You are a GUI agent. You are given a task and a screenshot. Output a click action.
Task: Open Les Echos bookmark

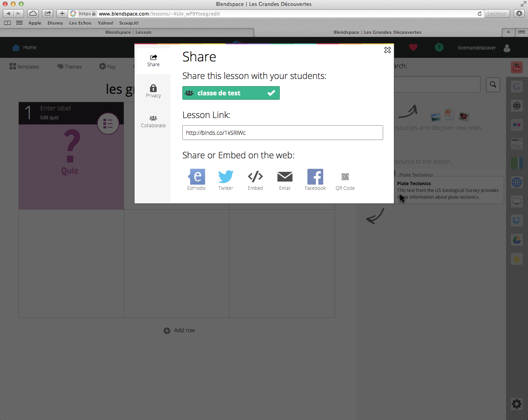[80, 23]
